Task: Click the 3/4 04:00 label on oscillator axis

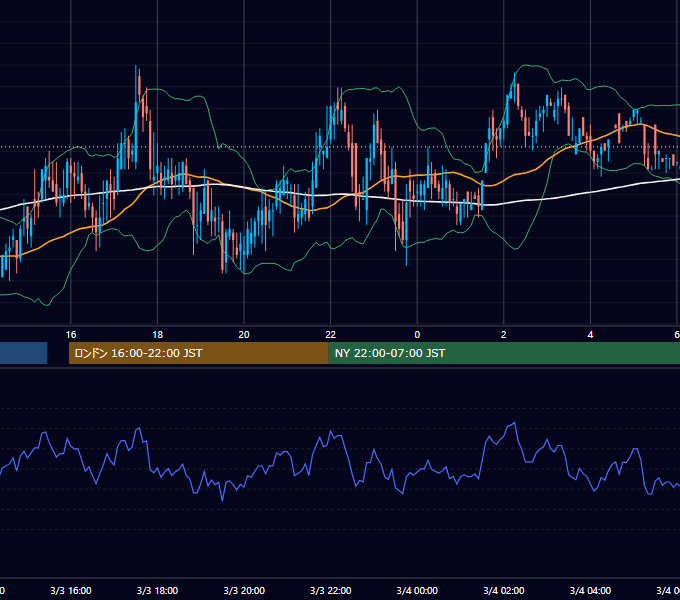Action: (590, 590)
